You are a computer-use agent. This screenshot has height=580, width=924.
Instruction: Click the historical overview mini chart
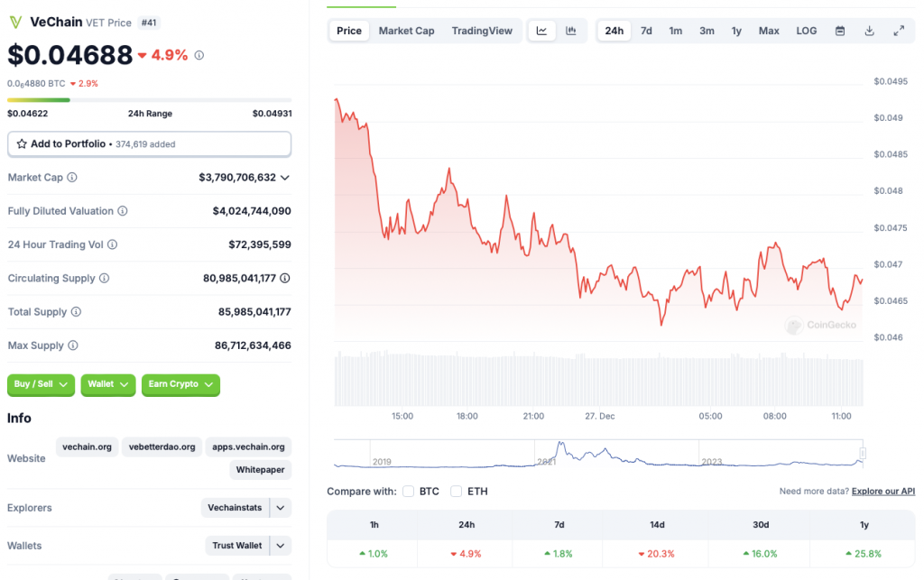click(598, 454)
